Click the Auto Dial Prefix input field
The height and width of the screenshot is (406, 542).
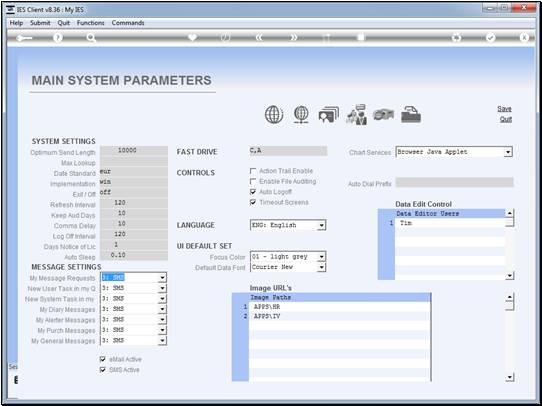(454, 182)
